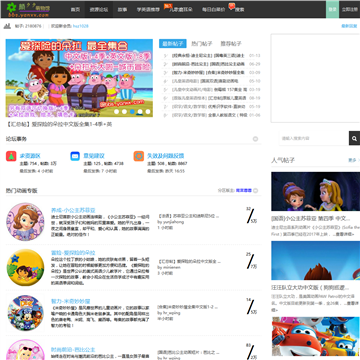Open the post dated 03-09
The width and height of the screenshot is (360, 360).
pyautogui.click(x=208, y=73)
